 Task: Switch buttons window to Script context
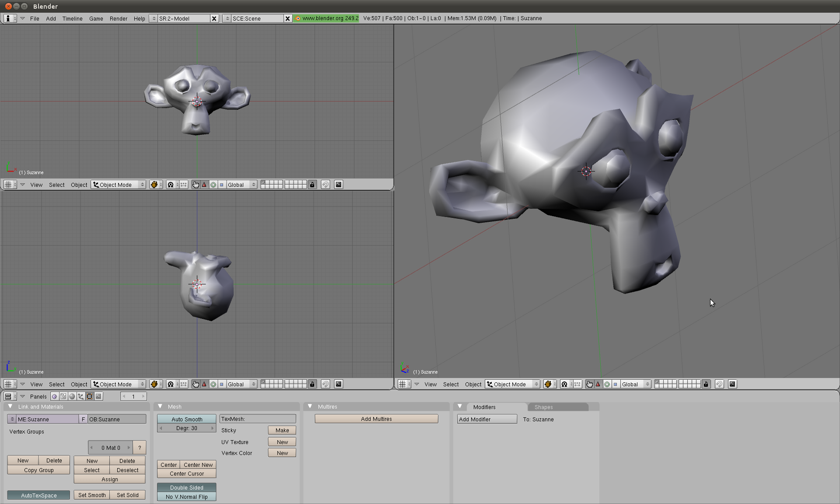63,396
